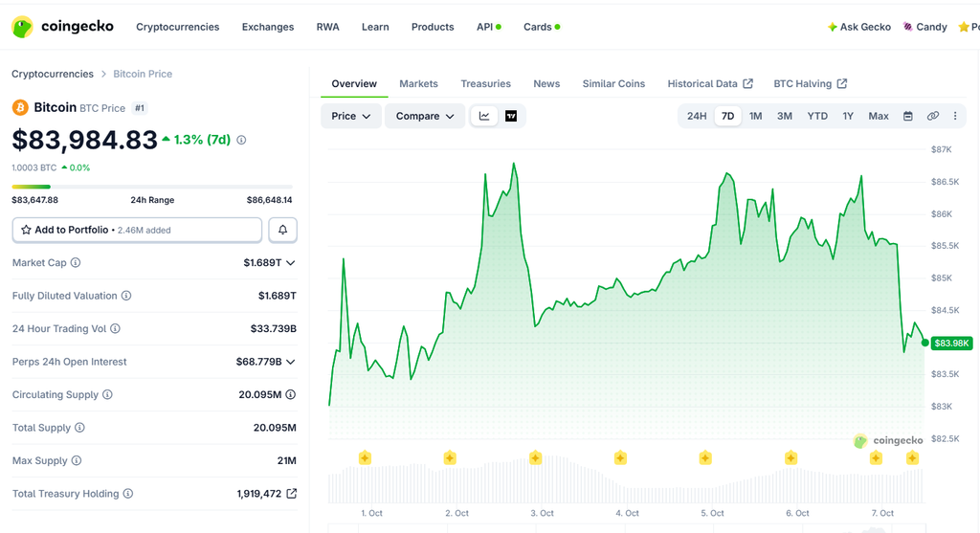Viewport: 980px width, 533px height.
Task: Click the info icon beside Circulating Supply label
Action: (107, 394)
